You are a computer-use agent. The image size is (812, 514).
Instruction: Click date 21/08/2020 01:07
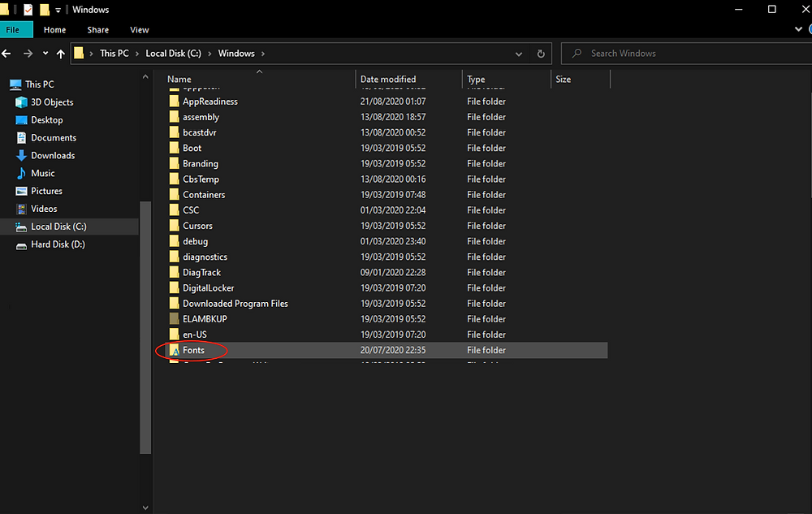[x=393, y=102]
